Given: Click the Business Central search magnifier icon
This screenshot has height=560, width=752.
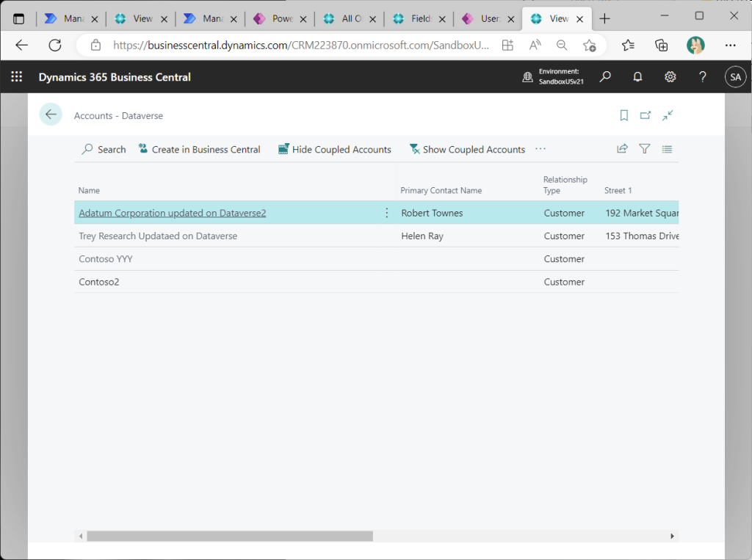Looking at the screenshot, I should tap(605, 77).
